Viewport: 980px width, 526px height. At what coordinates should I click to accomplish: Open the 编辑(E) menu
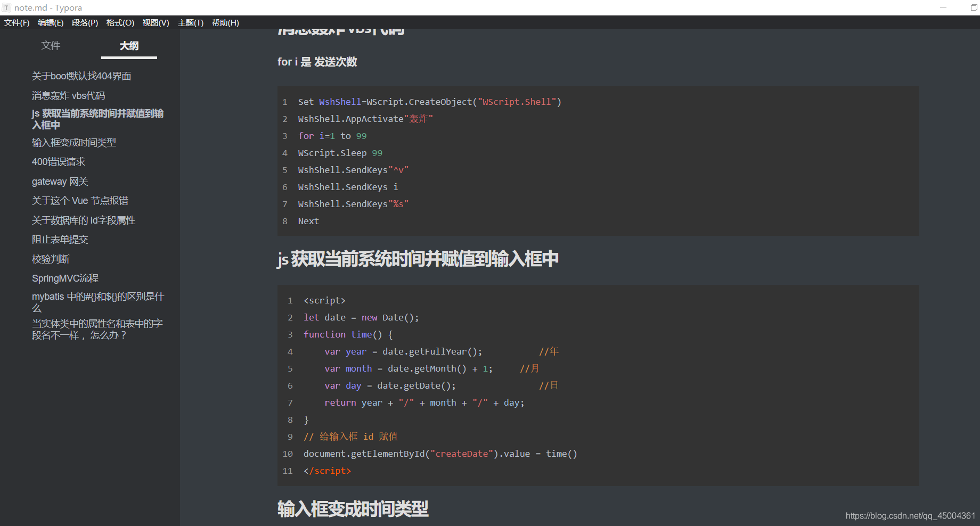[x=51, y=23]
